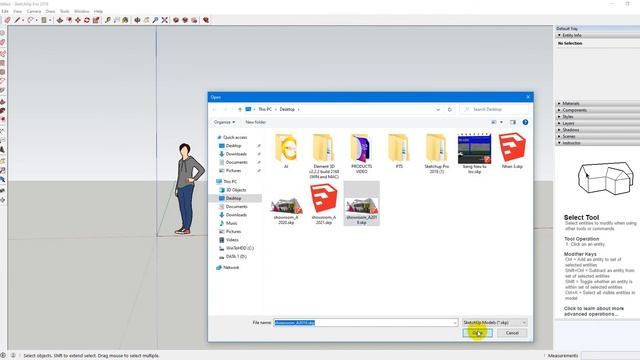Click the File name input field
The height and width of the screenshot is (360, 640).
point(366,322)
